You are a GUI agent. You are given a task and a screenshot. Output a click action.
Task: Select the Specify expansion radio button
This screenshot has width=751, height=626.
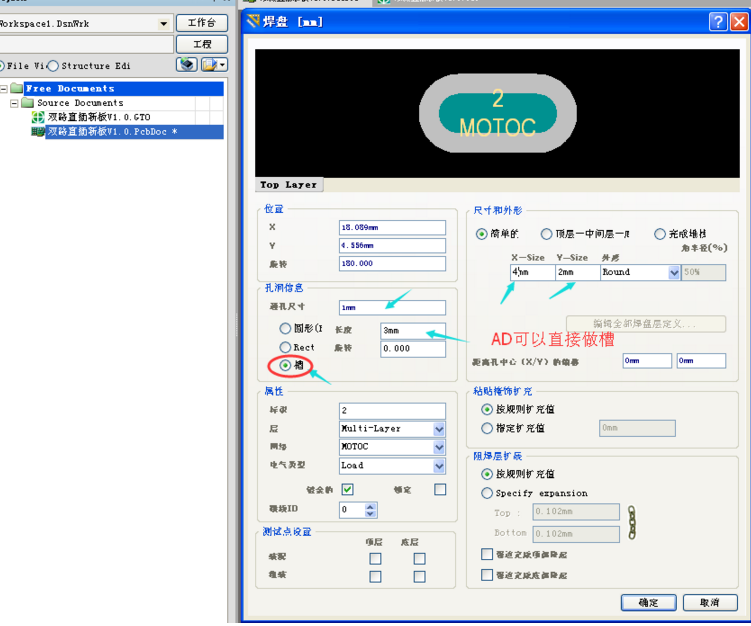(x=487, y=493)
